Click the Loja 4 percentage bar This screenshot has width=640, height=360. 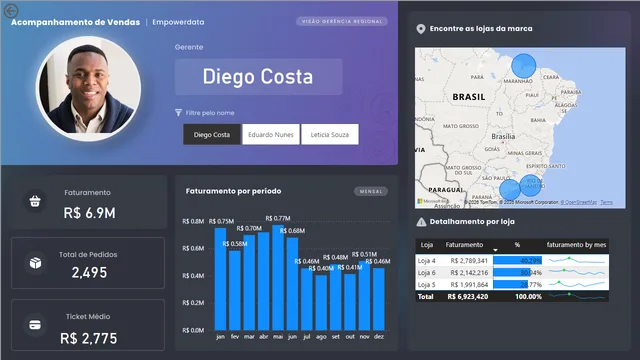[x=518, y=260]
